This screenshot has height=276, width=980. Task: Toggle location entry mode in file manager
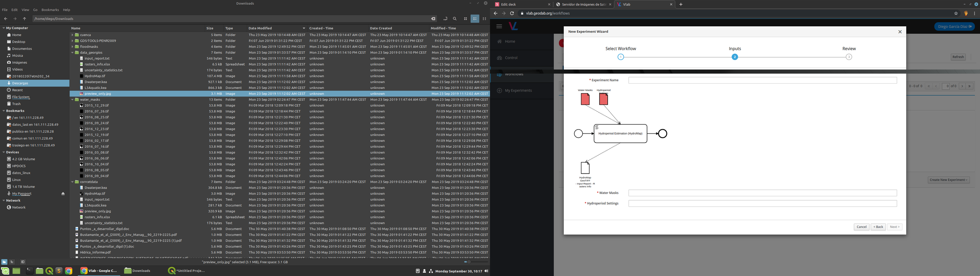coord(445,18)
